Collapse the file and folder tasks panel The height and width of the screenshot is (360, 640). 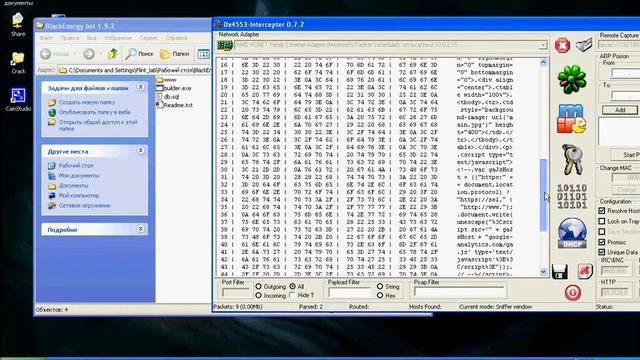coord(140,88)
